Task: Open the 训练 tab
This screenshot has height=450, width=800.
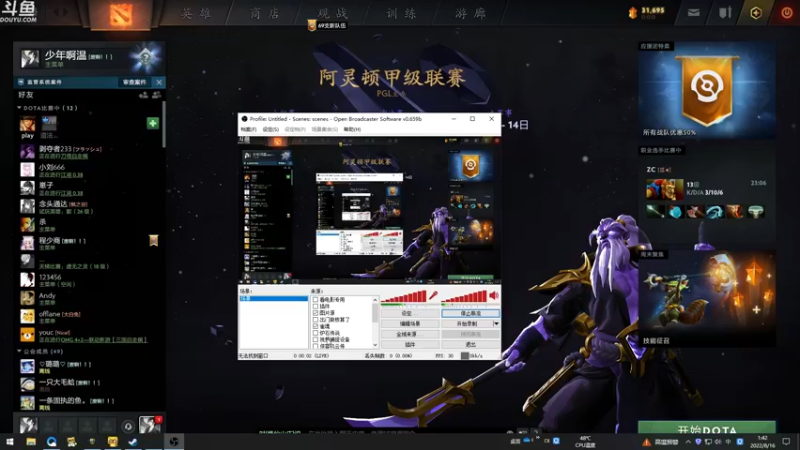Action: pos(401,13)
